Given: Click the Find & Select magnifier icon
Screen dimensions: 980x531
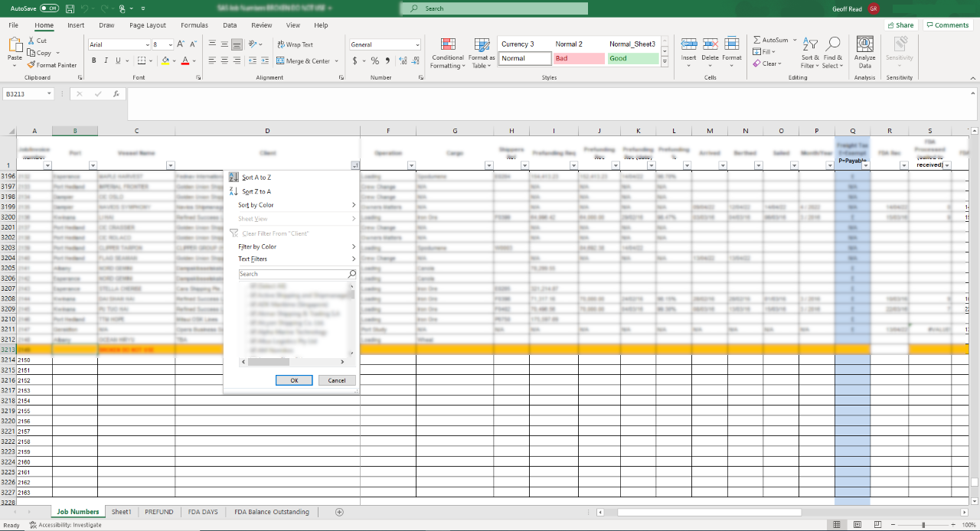Looking at the screenshot, I should coord(833,44).
